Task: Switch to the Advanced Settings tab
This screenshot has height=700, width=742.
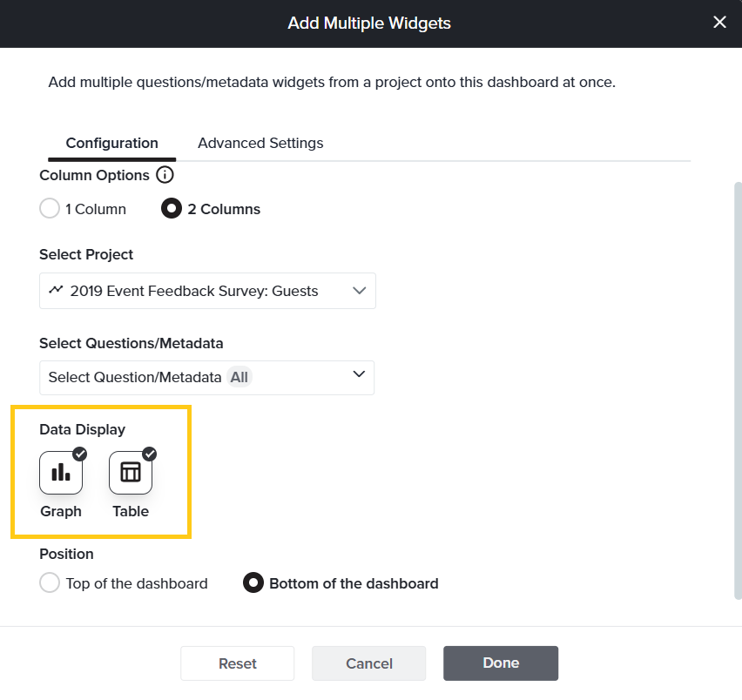Action: 260,143
